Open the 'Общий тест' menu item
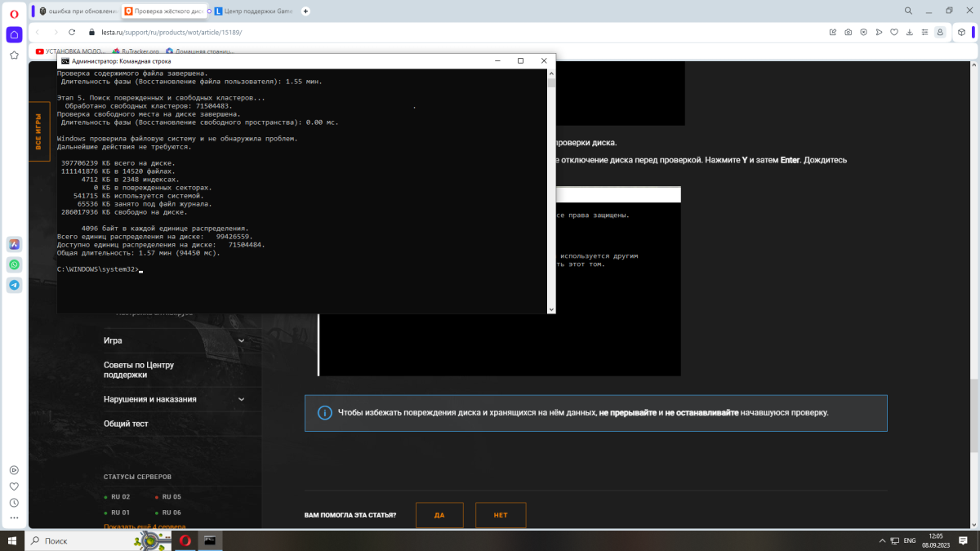 [x=126, y=424]
